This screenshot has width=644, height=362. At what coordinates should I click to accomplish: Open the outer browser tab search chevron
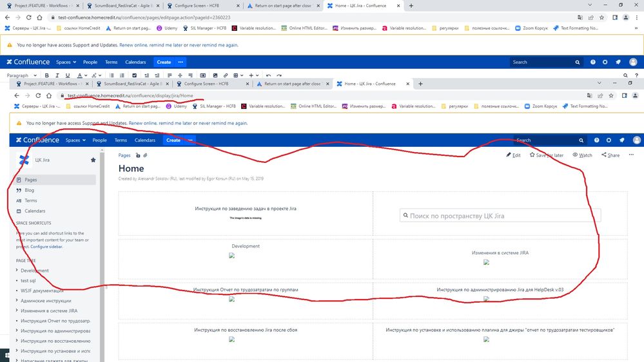tap(590, 5)
